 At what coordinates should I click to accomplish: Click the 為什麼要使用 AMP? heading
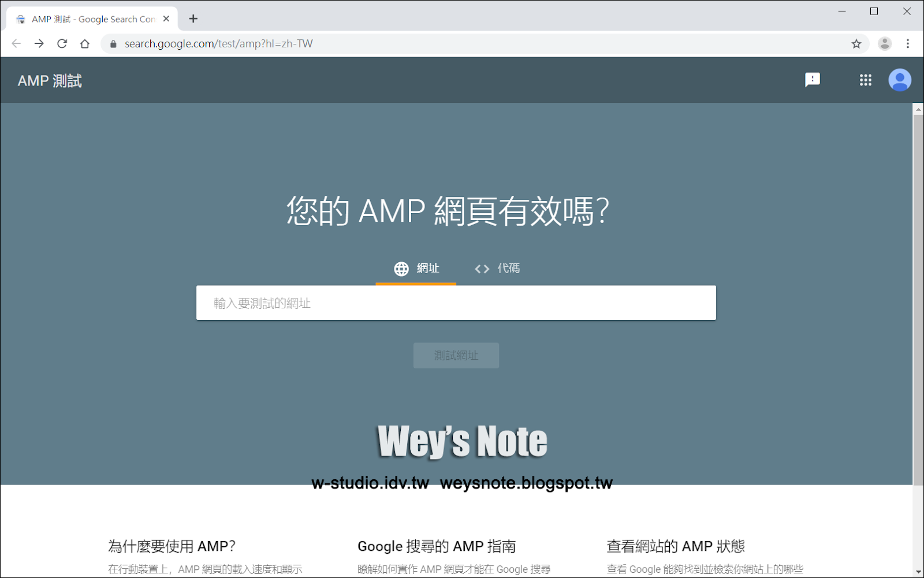(x=172, y=546)
